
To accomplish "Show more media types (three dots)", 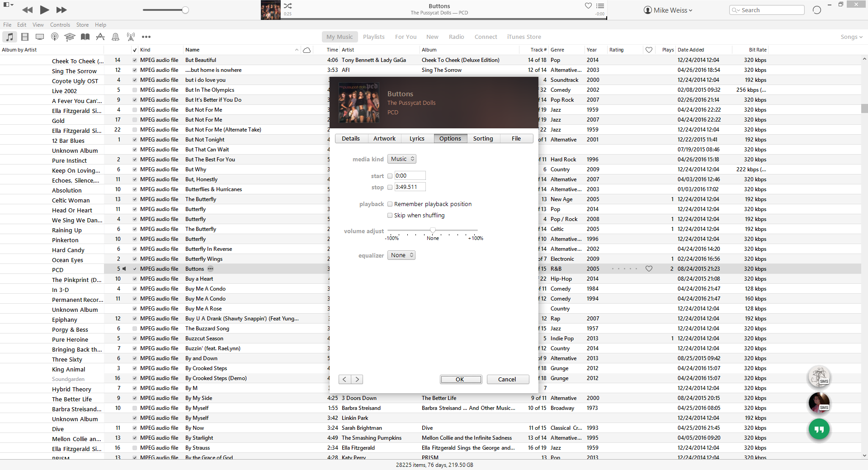I will point(146,37).
